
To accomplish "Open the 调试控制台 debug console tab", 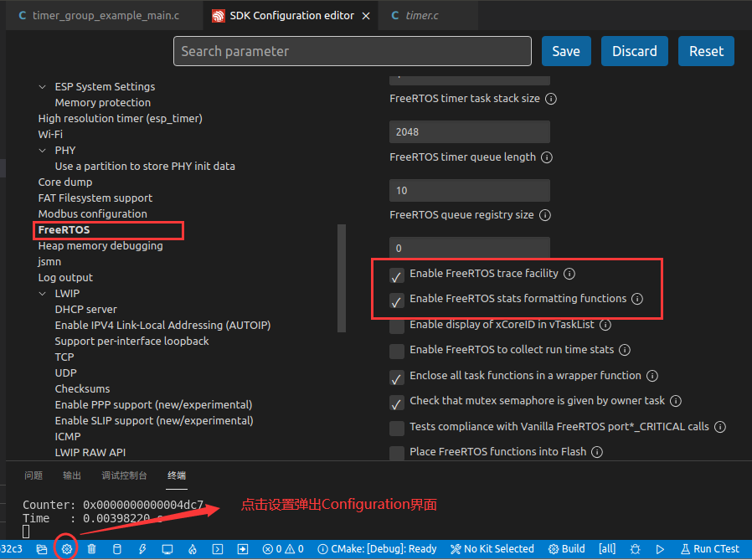I will coord(124,475).
